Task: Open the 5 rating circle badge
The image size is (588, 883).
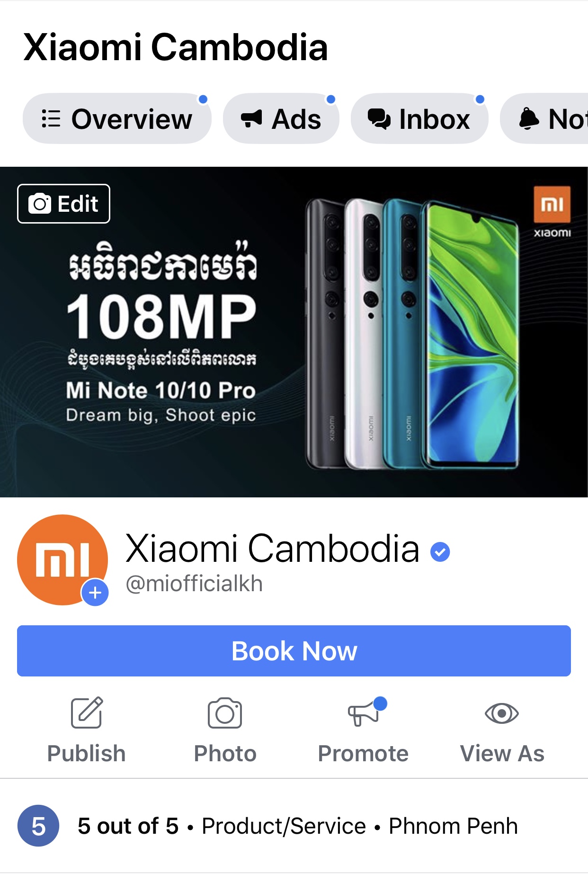Action: (x=38, y=826)
